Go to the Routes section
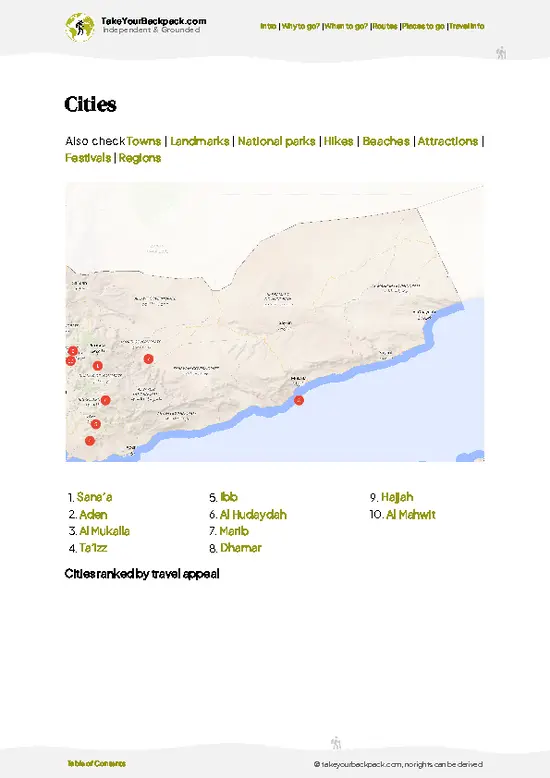The image size is (550, 778). [385, 26]
